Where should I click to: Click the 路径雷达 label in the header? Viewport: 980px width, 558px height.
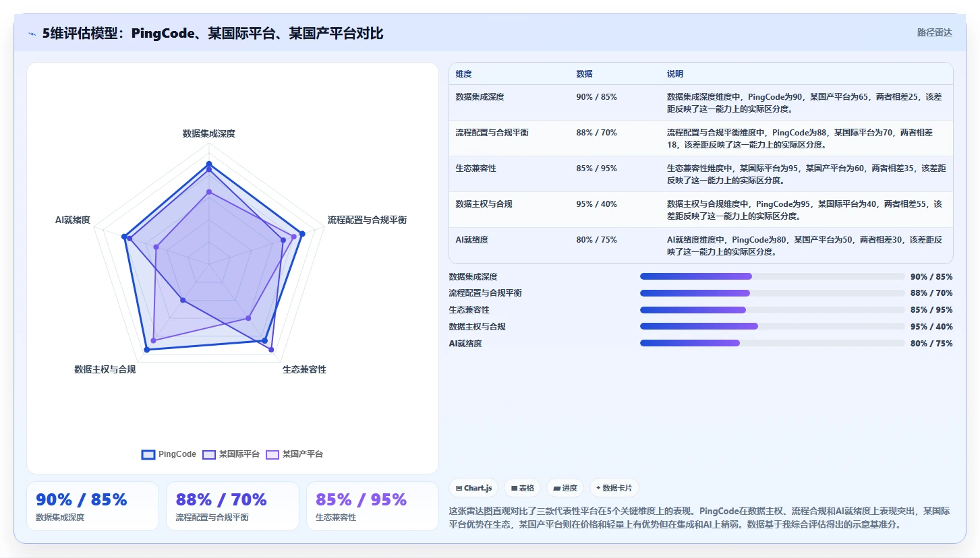pyautogui.click(x=934, y=32)
